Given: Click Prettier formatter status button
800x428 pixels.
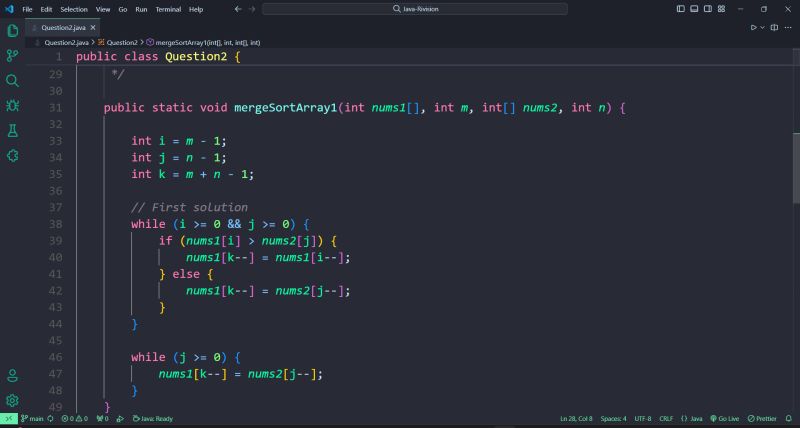Looking at the screenshot, I should tap(762, 419).
